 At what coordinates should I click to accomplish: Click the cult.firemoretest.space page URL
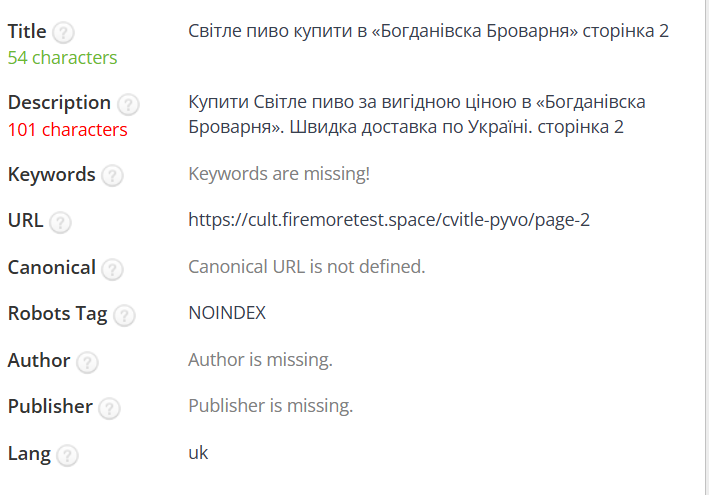pyautogui.click(x=389, y=220)
